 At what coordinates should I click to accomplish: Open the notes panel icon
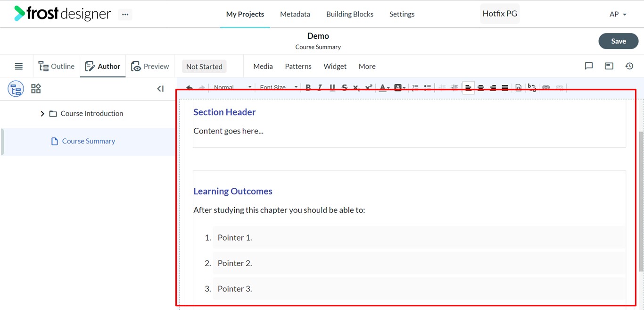pyautogui.click(x=609, y=66)
